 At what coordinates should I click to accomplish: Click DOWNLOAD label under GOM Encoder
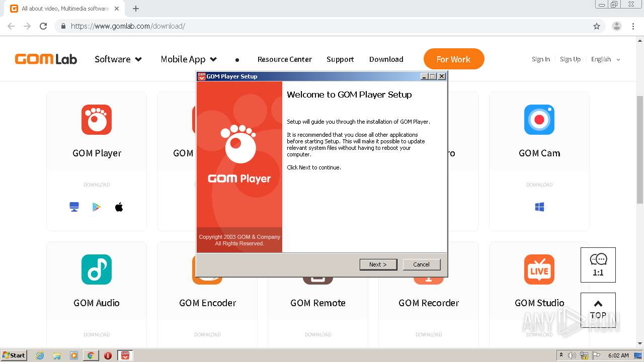[x=207, y=334]
